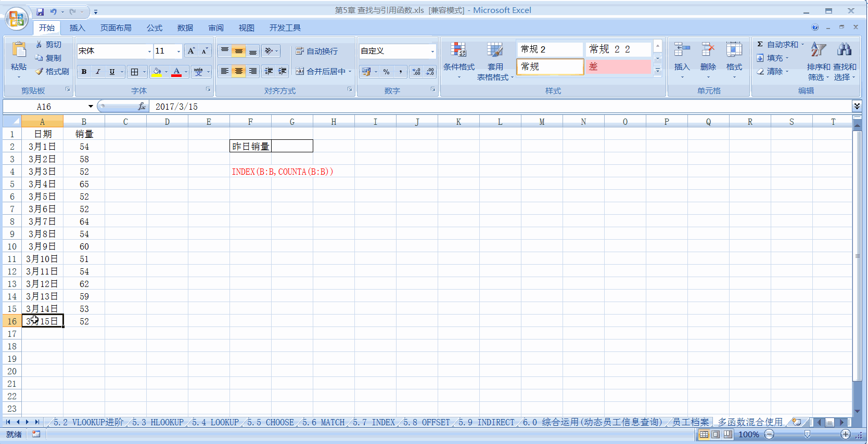
Task: Open the font size 11 dropdown
Action: [178, 51]
